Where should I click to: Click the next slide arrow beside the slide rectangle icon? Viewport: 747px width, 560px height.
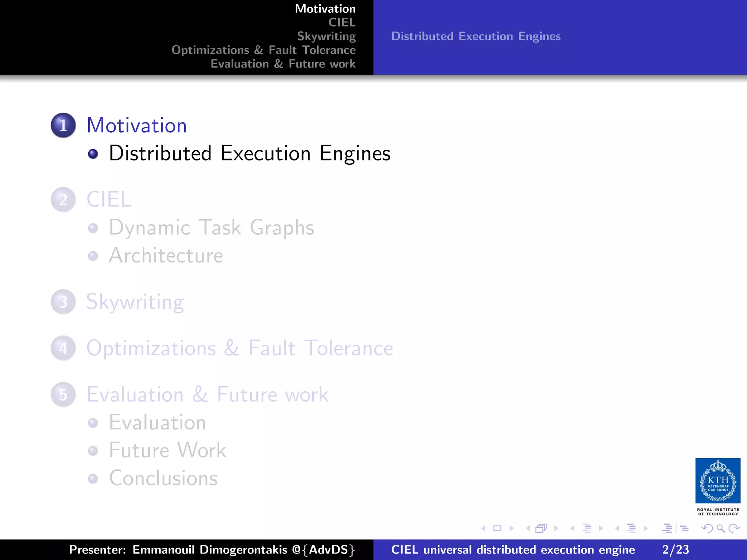512,528
